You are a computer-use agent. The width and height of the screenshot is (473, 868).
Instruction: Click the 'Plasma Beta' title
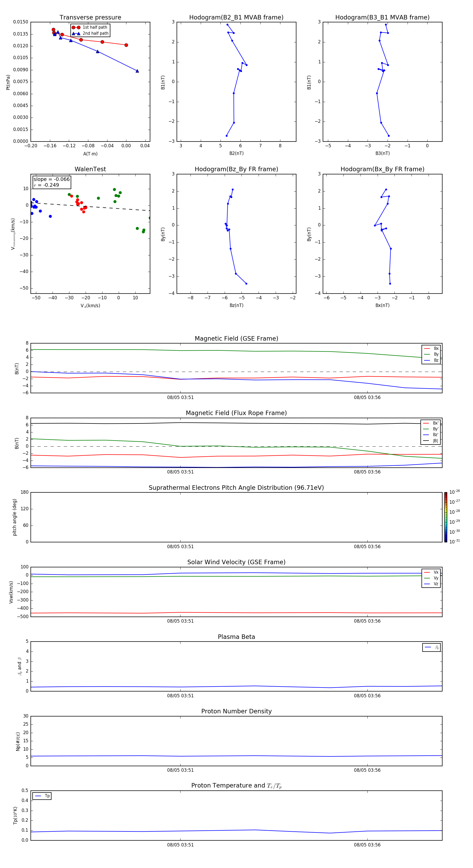pyautogui.click(x=236, y=637)
